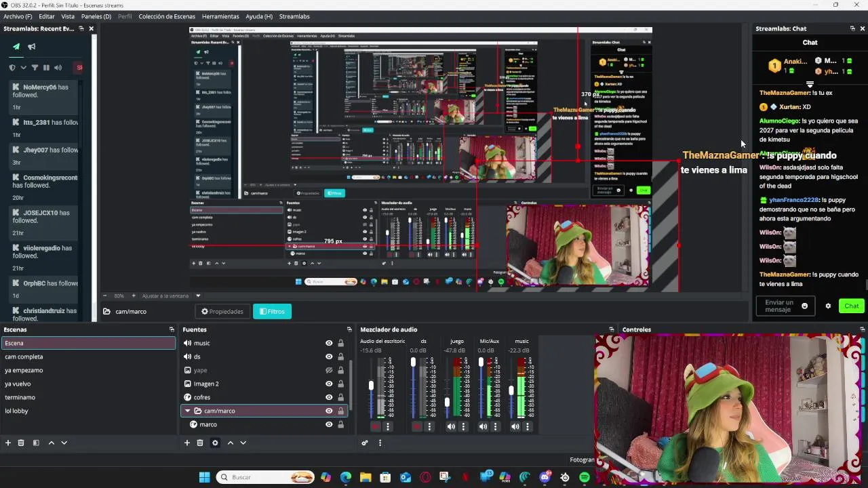Expand the chevron next to the shield icon
This screenshot has width=868, height=488.
pyautogui.click(x=24, y=68)
